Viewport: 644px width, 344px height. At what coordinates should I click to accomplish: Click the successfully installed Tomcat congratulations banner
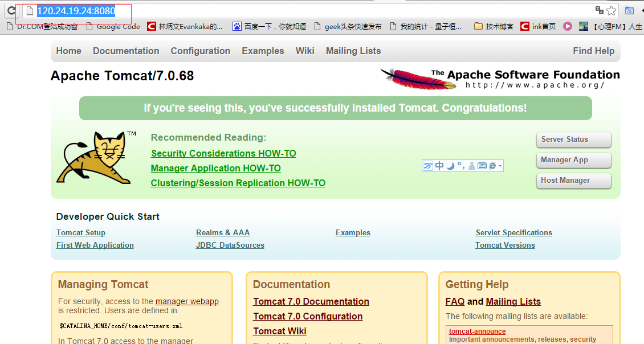click(x=336, y=108)
